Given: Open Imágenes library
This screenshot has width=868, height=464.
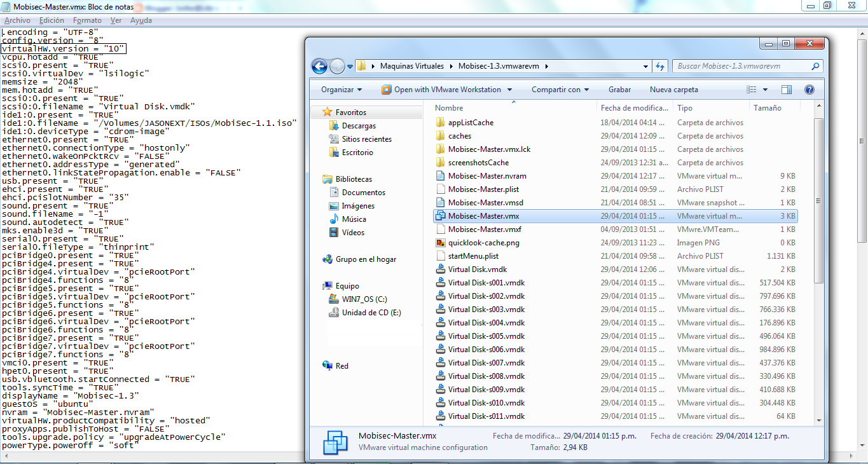Looking at the screenshot, I should pos(358,206).
